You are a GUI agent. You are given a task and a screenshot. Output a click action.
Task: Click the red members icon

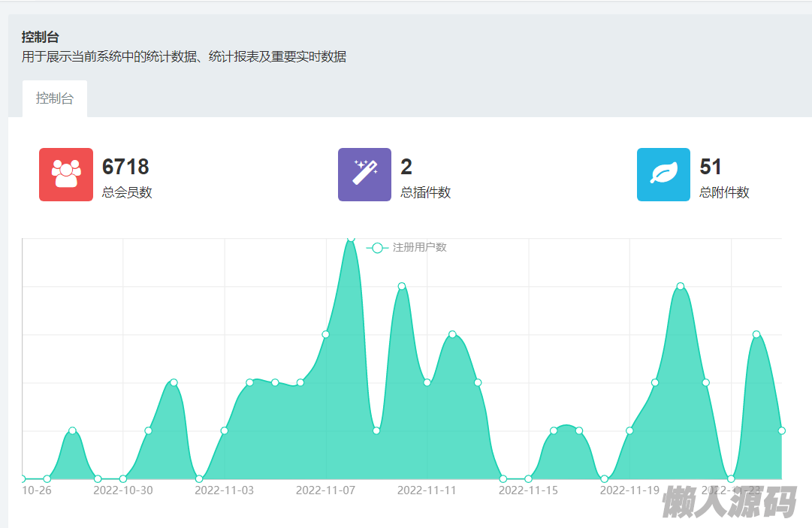[x=66, y=174]
